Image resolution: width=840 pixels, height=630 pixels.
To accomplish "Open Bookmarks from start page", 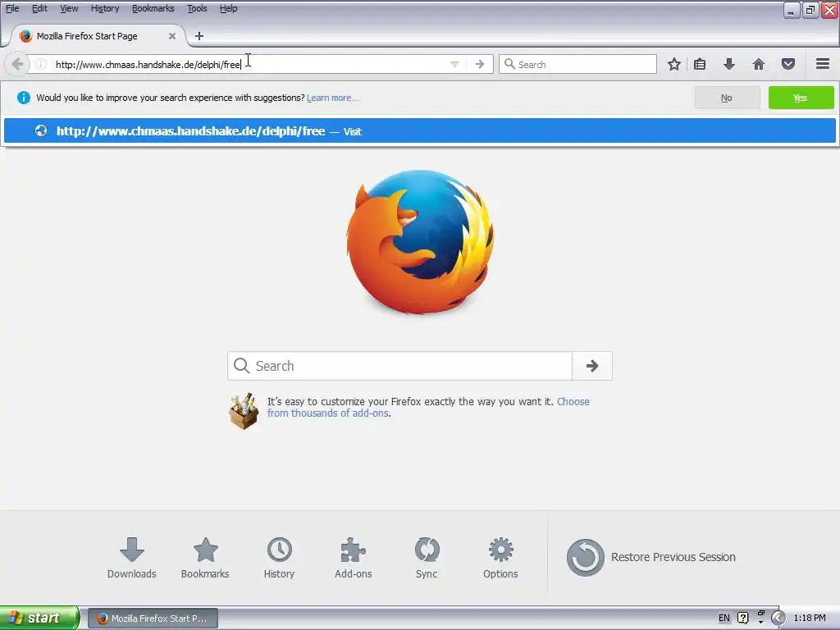I will (x=205, y=558).
